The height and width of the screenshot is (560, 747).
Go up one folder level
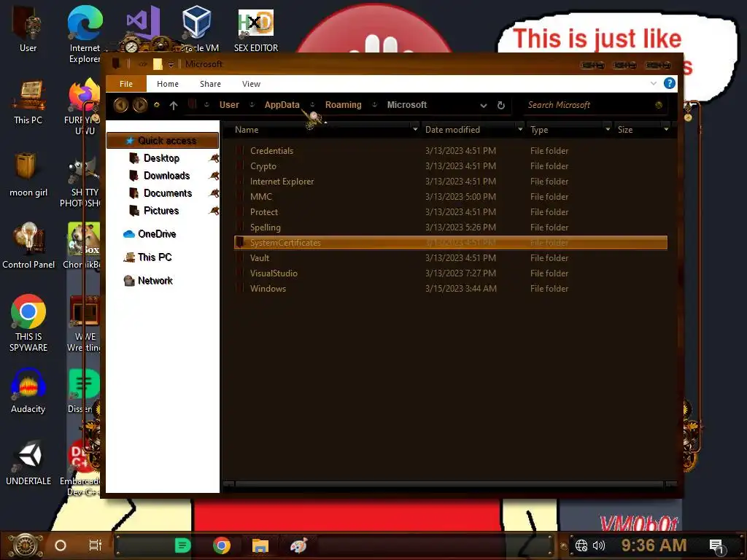click(174, 105)
